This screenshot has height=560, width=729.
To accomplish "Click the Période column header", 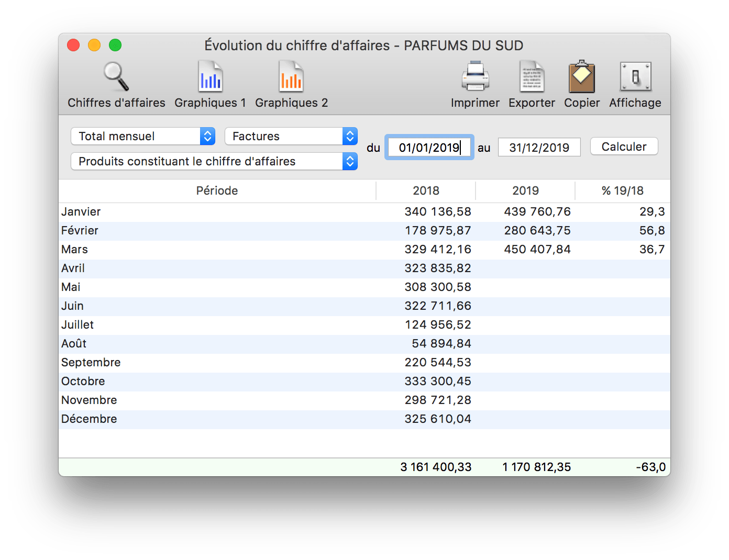I will coord(217,191).
